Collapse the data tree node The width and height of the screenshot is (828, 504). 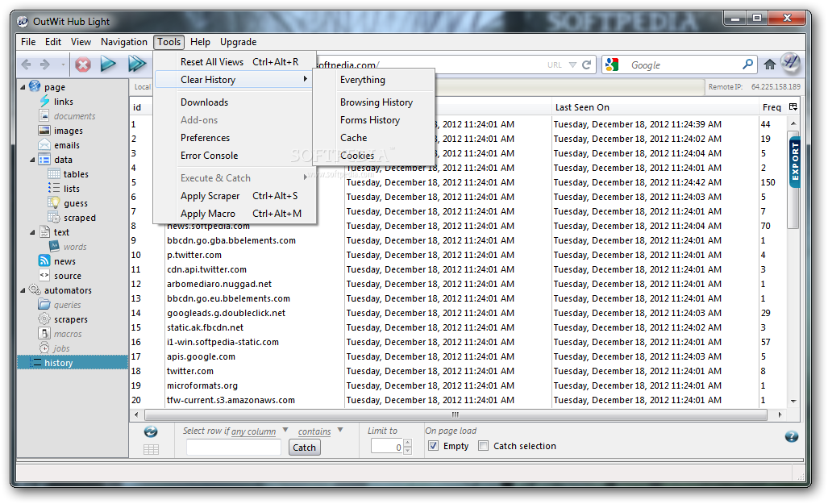tap(32, 160)
